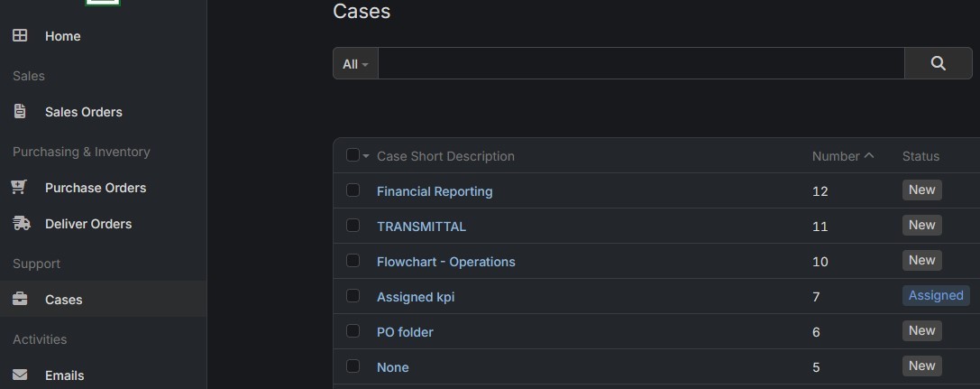Click the Cases briefcase icon

click(20, 299)
